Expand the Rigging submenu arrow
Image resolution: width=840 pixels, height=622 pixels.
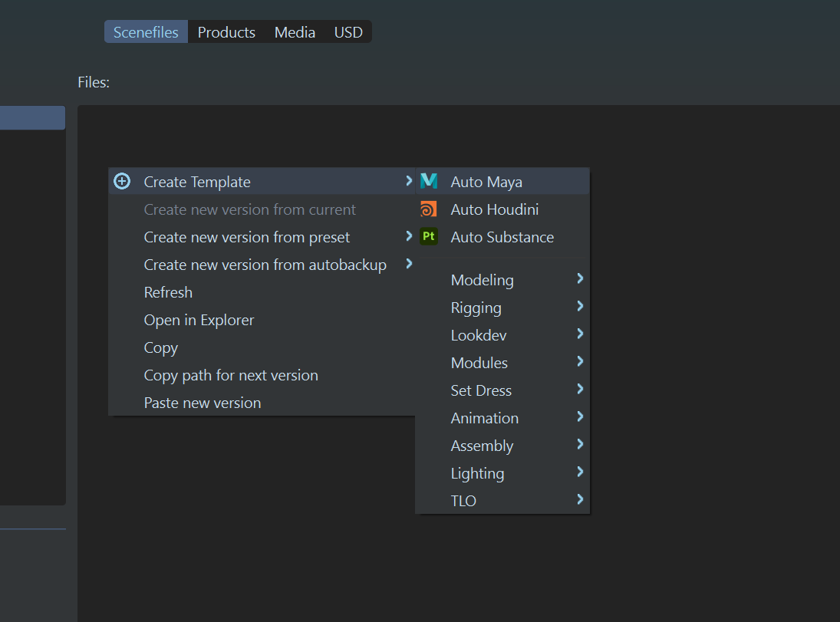pyautogui.click(x=580, y=307)
